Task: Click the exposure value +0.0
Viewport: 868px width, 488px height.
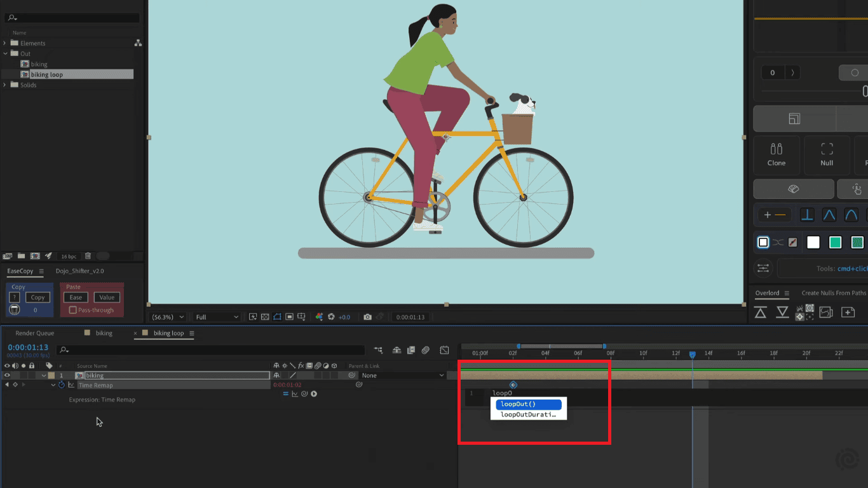Action: pyautogui.click(x=344, y=316)
